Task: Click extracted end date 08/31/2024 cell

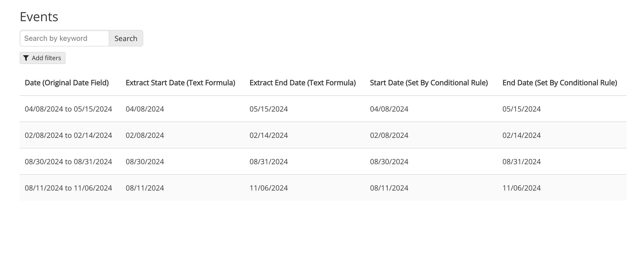Action: 269,162
